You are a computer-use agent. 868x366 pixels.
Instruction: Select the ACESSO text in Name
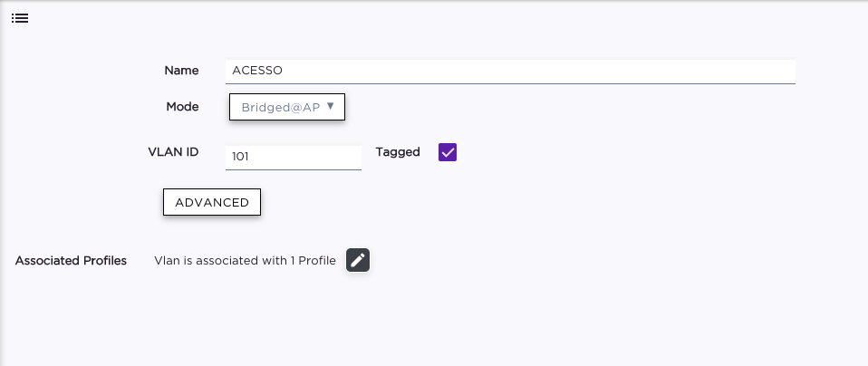tap(258, 71)
